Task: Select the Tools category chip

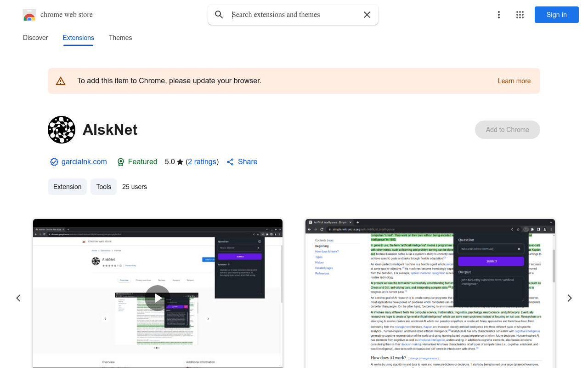Action: [104, 187]
